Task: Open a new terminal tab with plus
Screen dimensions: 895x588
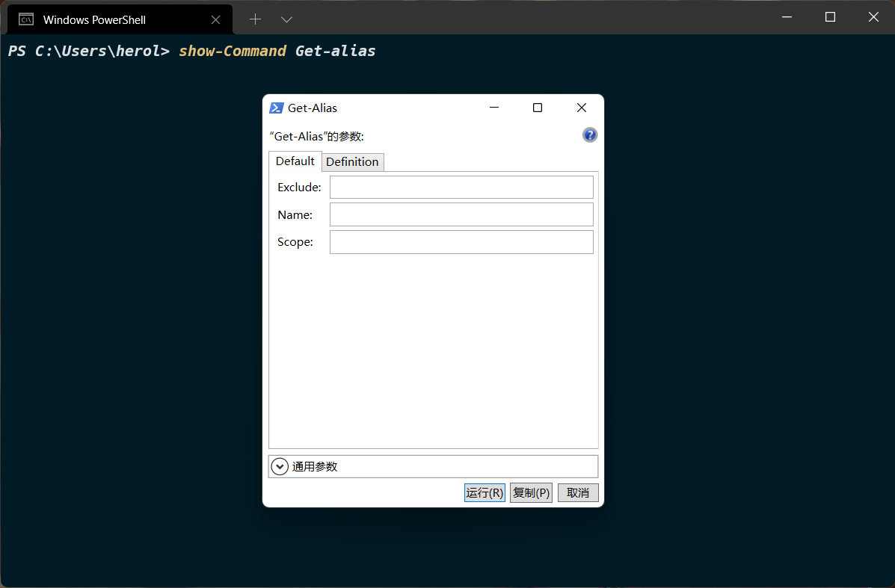Action: point(255,19)
